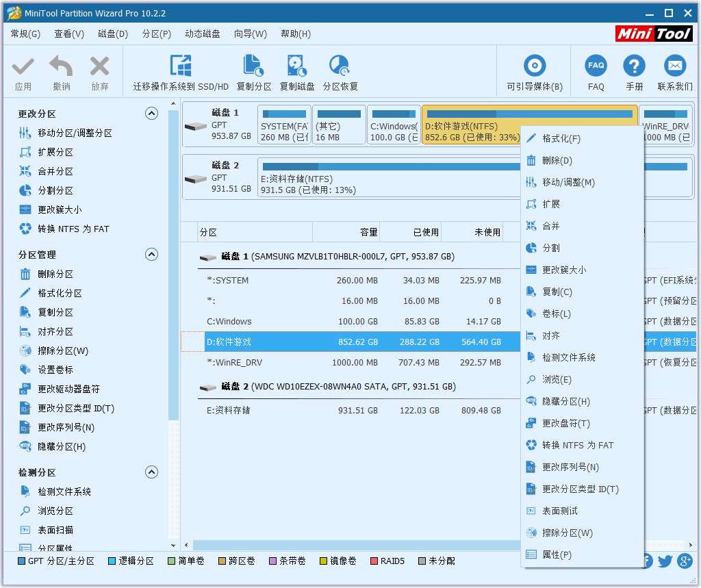Click the 迁移操作系统到 SSD/HD toolbar icon
701x588 pixels.
click(x=181, y=66)
